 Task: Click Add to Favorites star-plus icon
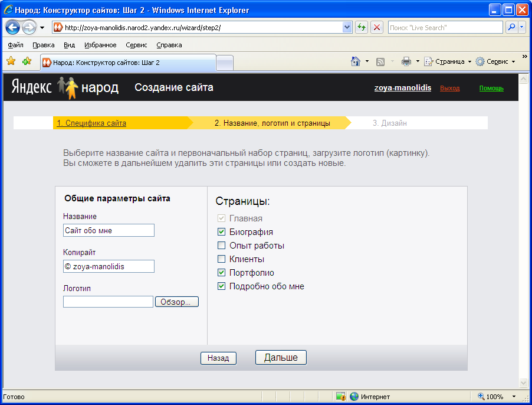[x=27, y=61]
